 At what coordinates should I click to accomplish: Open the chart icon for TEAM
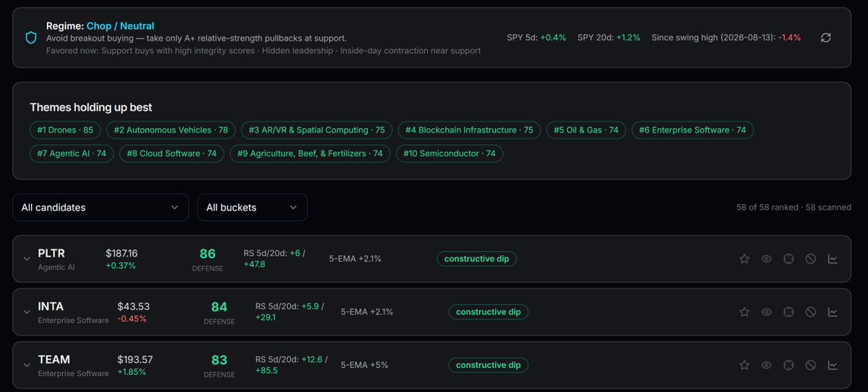point(833,365)
